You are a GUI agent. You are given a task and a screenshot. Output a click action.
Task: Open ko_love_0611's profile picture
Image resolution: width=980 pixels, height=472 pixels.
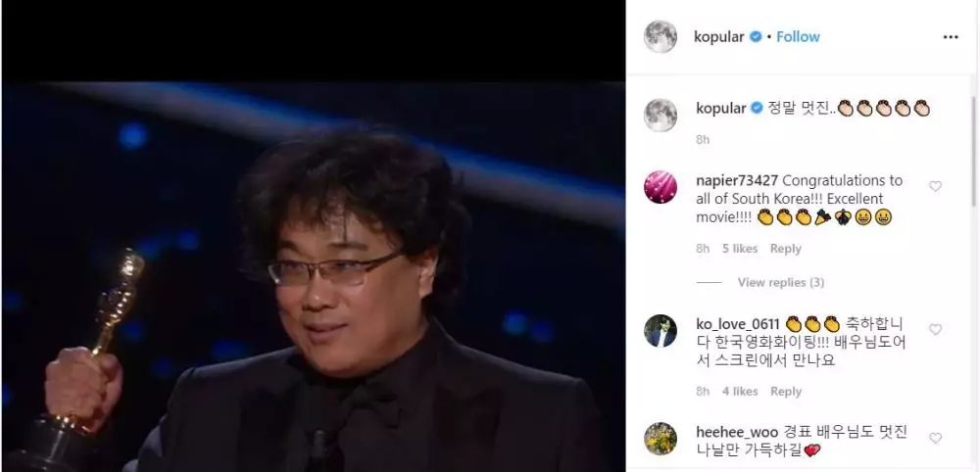point(661,330)
